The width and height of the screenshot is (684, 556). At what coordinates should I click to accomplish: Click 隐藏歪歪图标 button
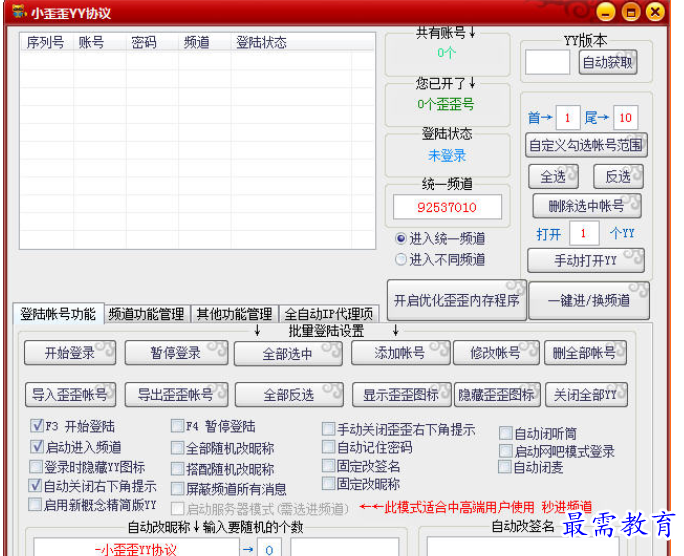tap(497, 395)
